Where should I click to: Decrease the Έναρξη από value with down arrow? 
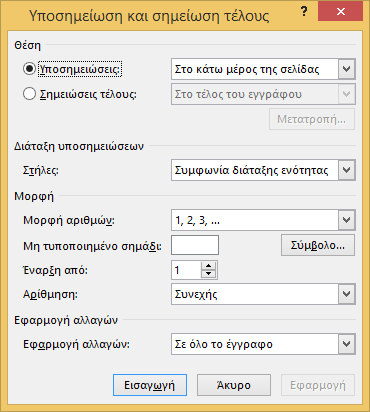[209, 274]
